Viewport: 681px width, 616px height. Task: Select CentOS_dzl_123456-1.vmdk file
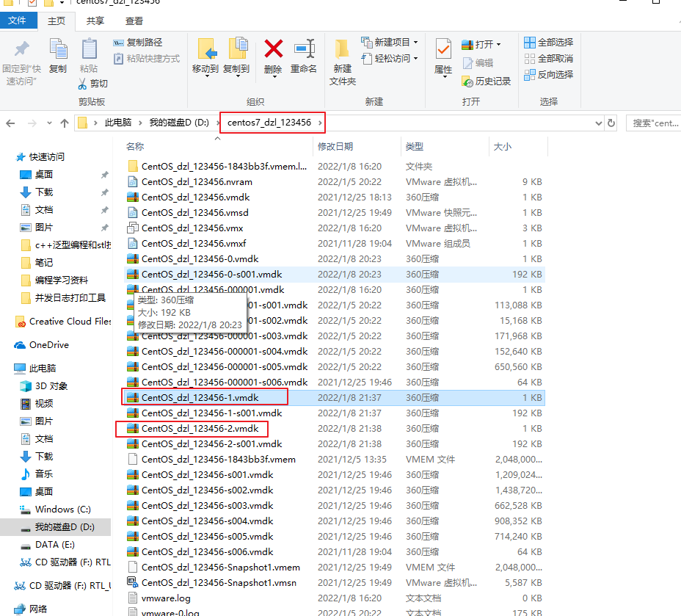[x=200, y=398]
